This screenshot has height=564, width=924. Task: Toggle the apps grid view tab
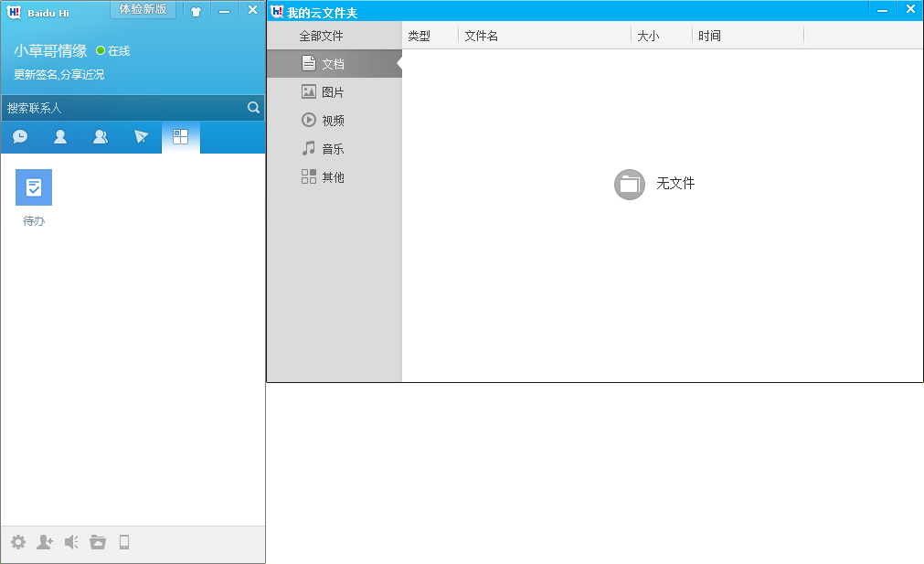(x=180, y=137)
